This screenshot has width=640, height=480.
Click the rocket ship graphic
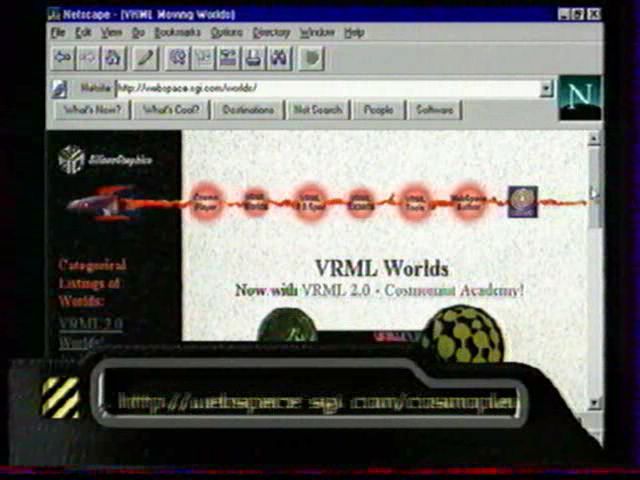[102, 203]
